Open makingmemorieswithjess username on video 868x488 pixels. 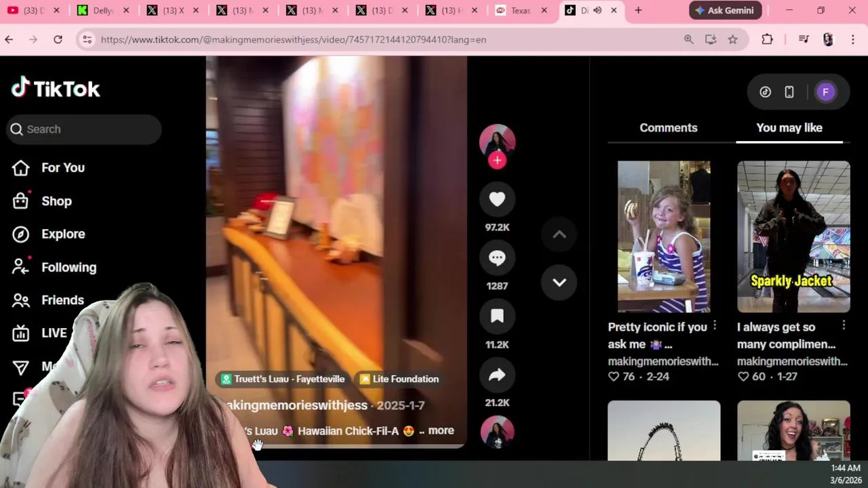[296, 405]
